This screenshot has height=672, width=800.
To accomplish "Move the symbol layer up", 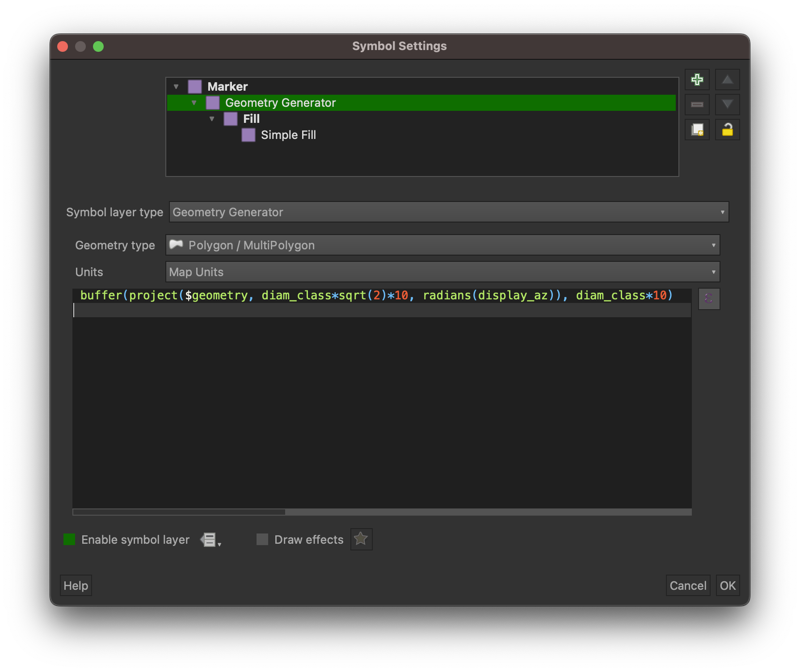I will coord(727,80).
